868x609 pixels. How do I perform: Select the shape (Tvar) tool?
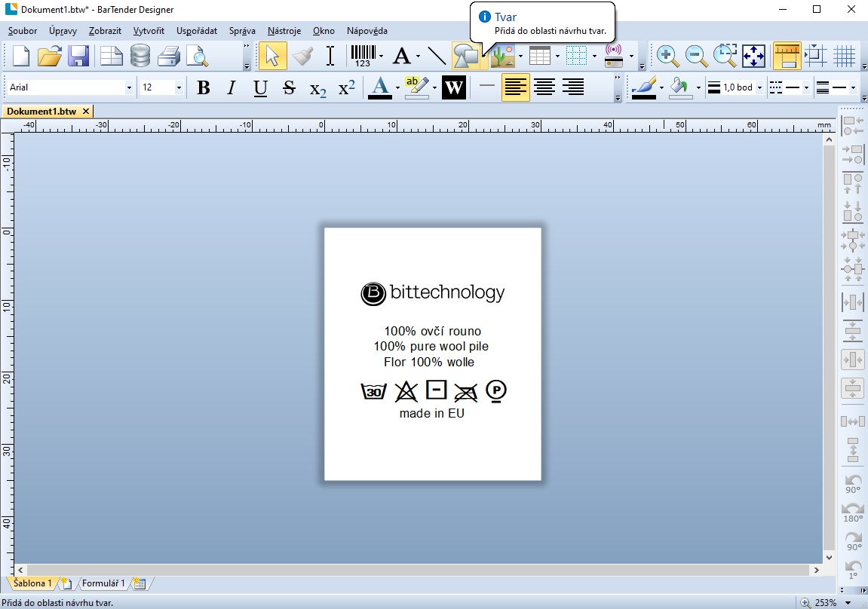point(465,56)
